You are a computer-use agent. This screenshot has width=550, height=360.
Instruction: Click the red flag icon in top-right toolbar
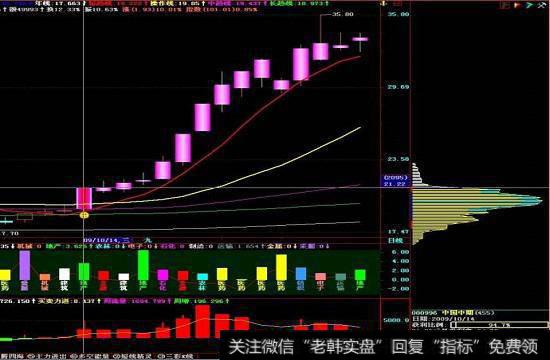coord(518,5)
